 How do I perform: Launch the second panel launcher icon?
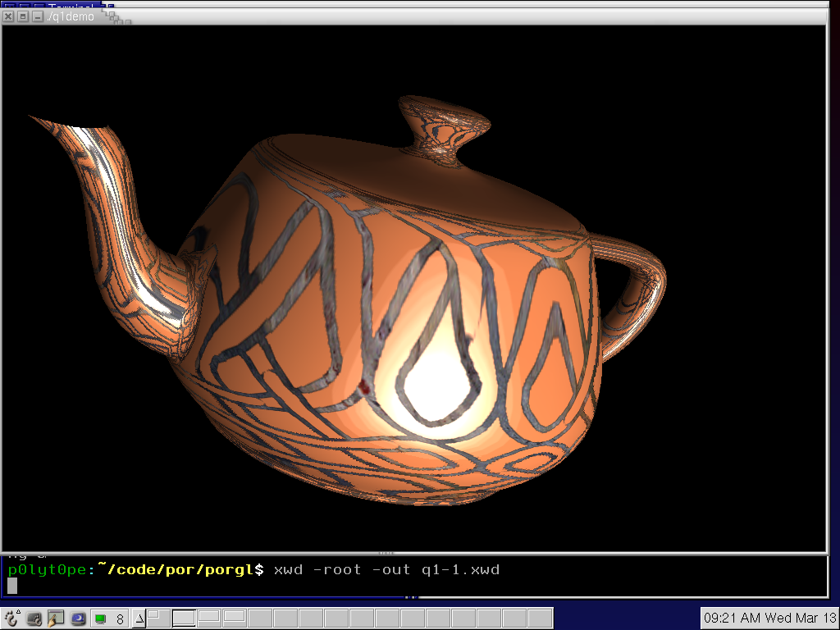(x=34, y=619)
